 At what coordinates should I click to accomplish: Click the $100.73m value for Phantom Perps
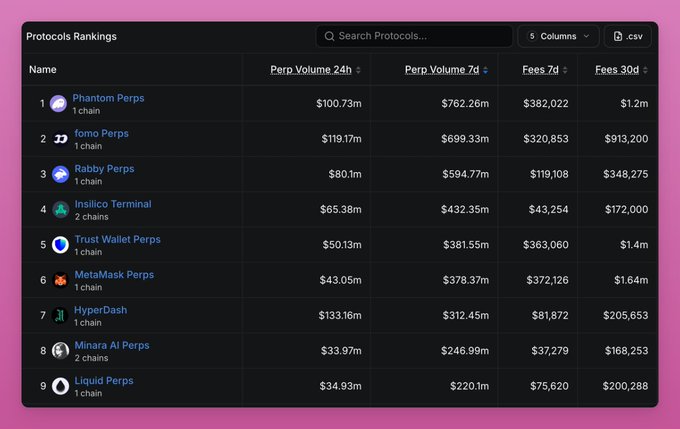[339, 104]
